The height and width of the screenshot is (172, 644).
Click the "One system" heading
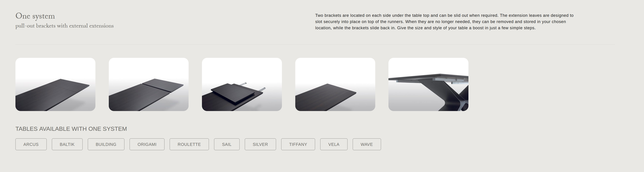35,16
